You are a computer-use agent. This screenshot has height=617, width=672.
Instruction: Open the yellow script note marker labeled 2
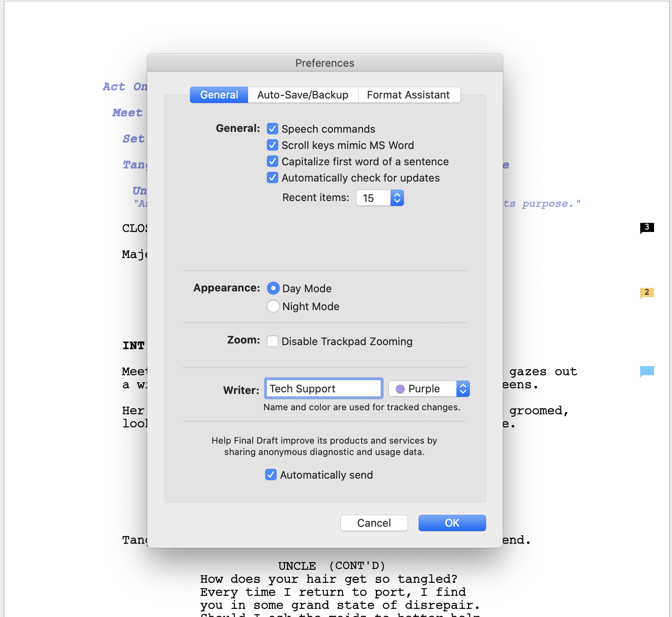click(647, 292)
